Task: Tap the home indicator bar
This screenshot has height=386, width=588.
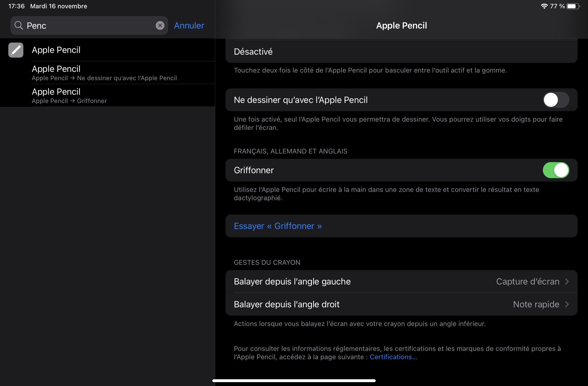Action: pyautogui.click(x=294, y=381)
